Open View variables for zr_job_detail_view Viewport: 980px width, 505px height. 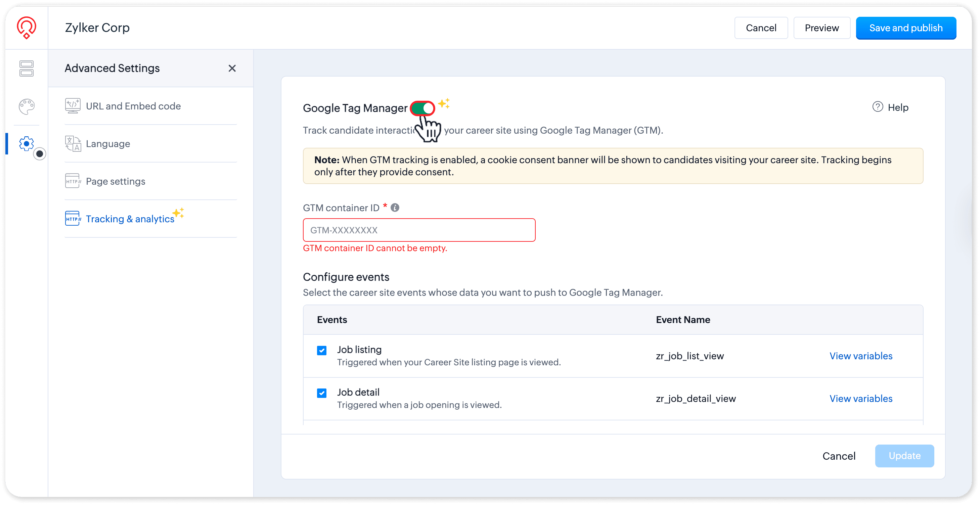[860, 399]
